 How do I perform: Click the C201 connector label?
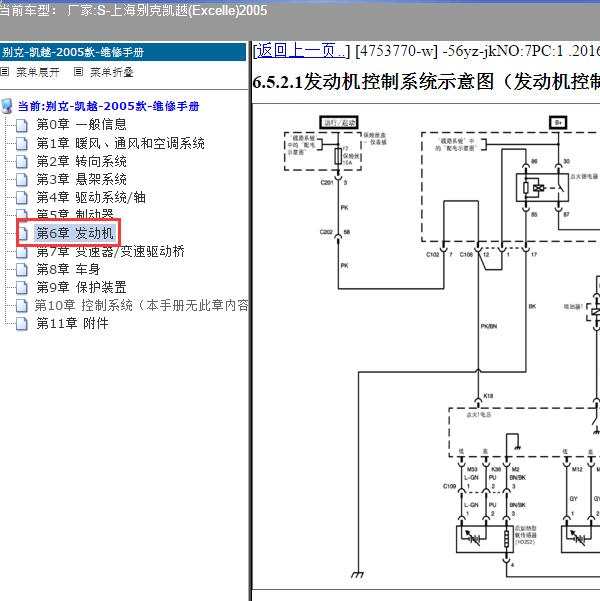click(327, 182)
